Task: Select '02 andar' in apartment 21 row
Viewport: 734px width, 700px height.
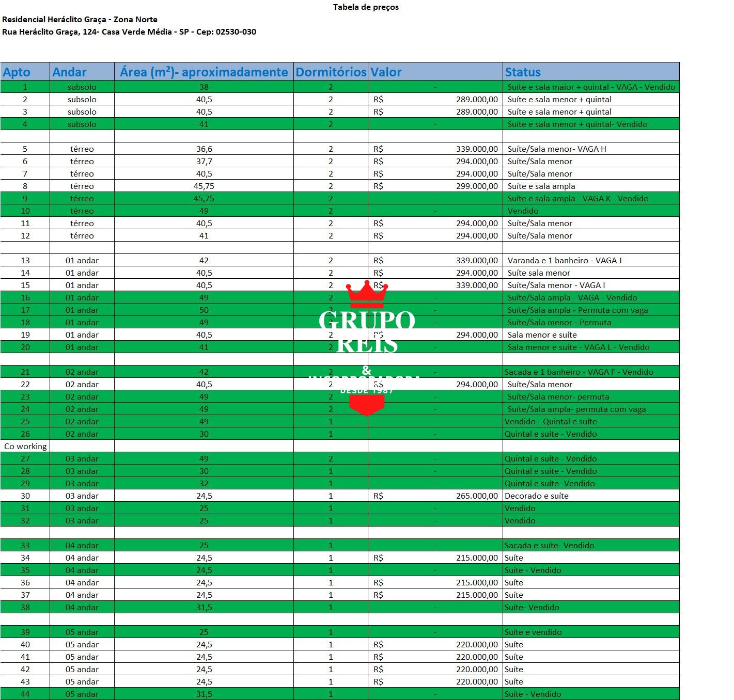Action: 82,372
